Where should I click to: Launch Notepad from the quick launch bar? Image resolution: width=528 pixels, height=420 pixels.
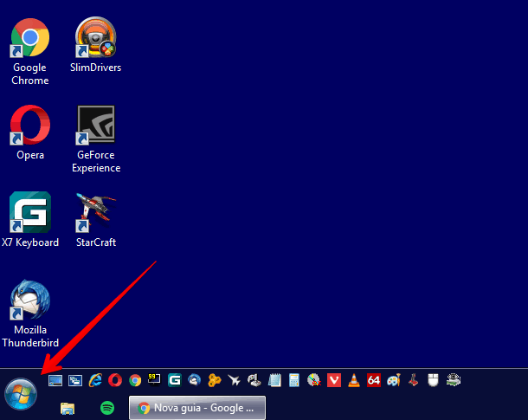274,380
